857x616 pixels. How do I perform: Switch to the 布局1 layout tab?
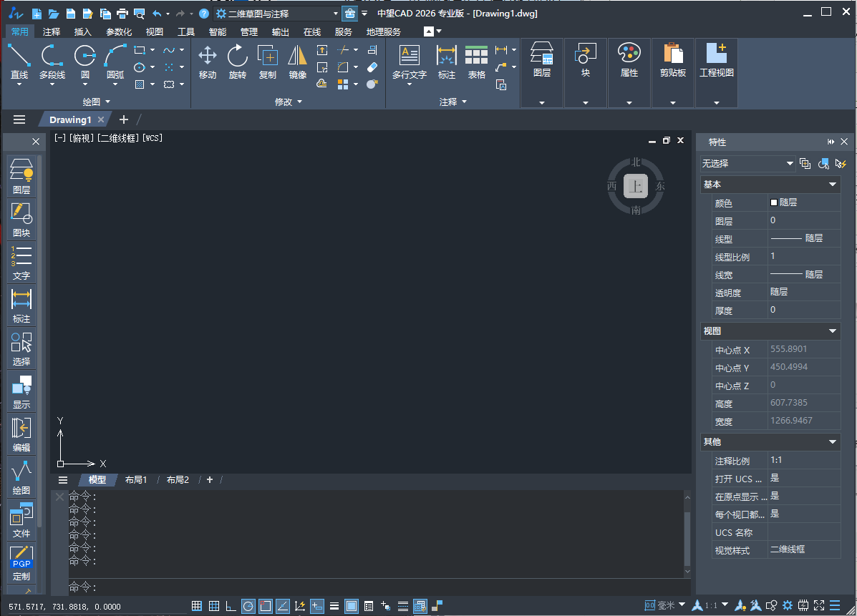pyautogui.click(x=135, y=480)
